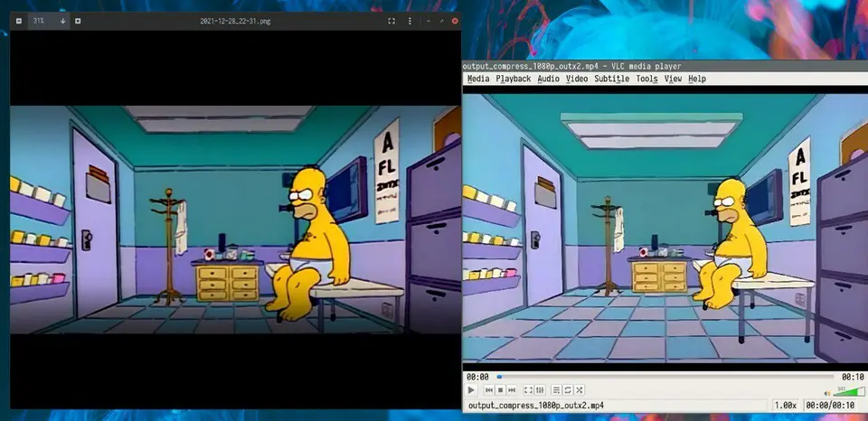The image size is (868, 421).
Task: Click the VLC video display area
Action: point(665,228)
